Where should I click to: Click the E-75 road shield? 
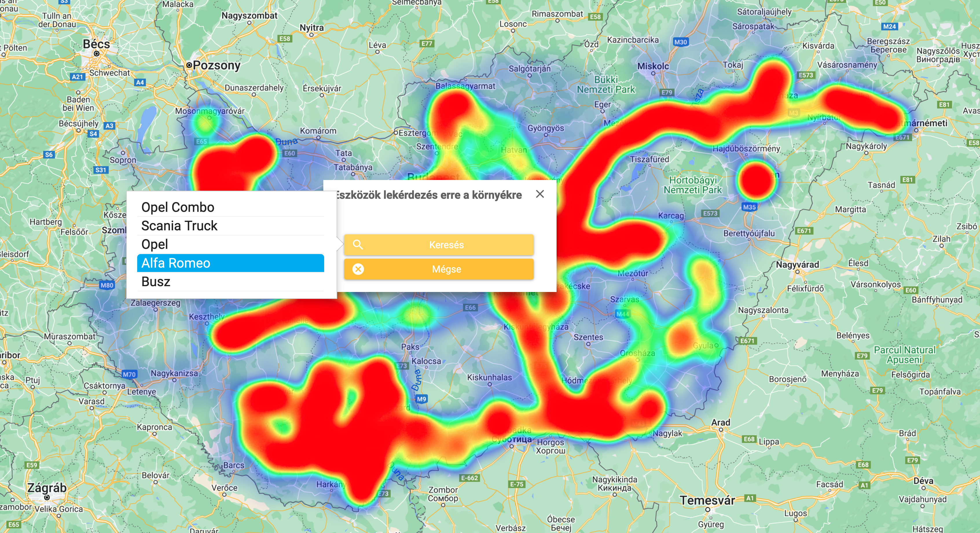coord(517,484)
